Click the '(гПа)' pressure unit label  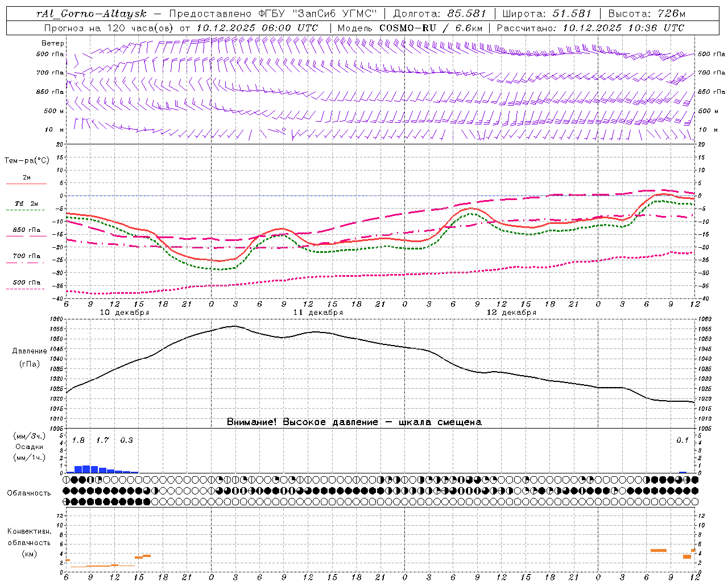(x=29, y=364)
